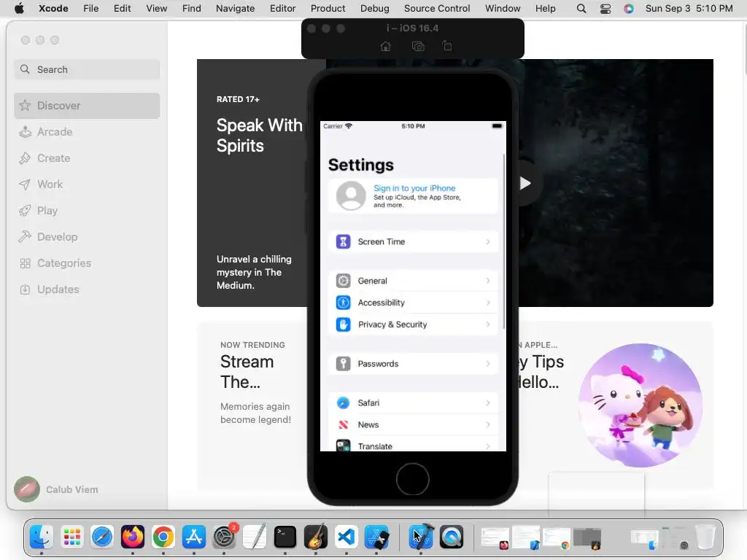Open App Store icon in Dock
The height and width of the screenshot is (560, 747).
[x=193, y=537]
